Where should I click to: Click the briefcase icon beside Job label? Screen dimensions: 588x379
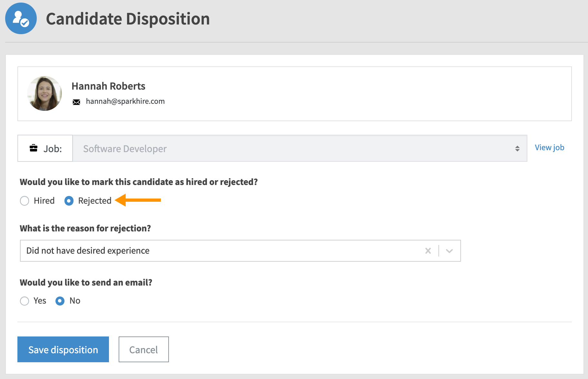[x=34, y=148]
